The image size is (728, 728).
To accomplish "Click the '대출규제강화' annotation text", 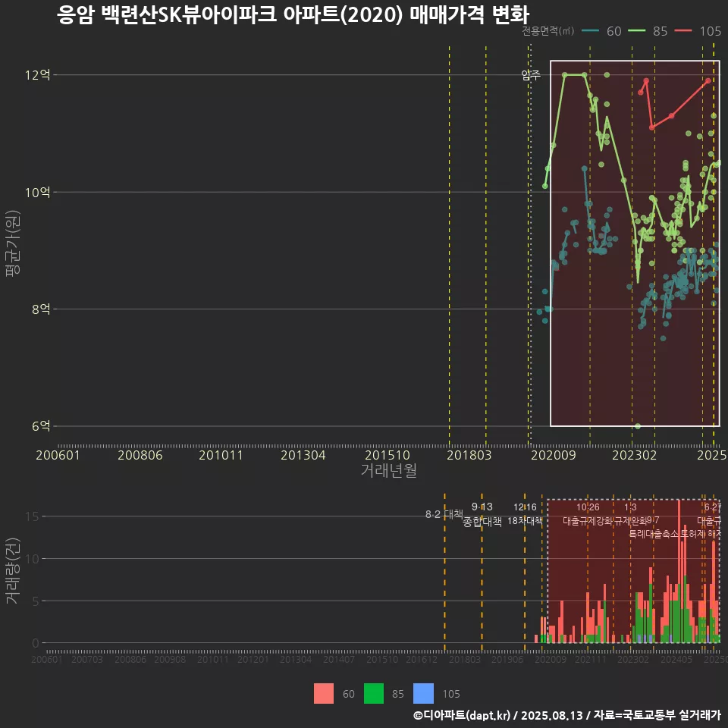I will (587, 521).
